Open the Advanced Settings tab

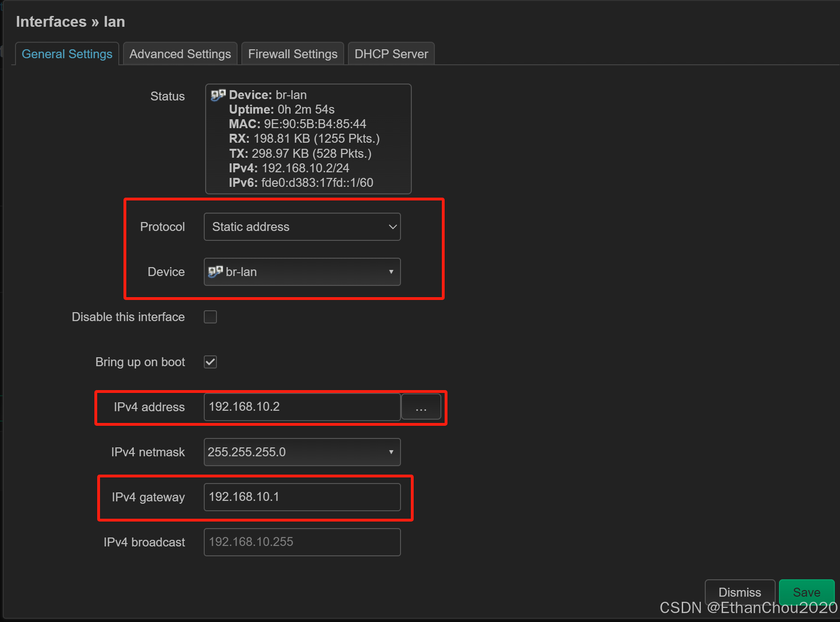coord(180,54)
